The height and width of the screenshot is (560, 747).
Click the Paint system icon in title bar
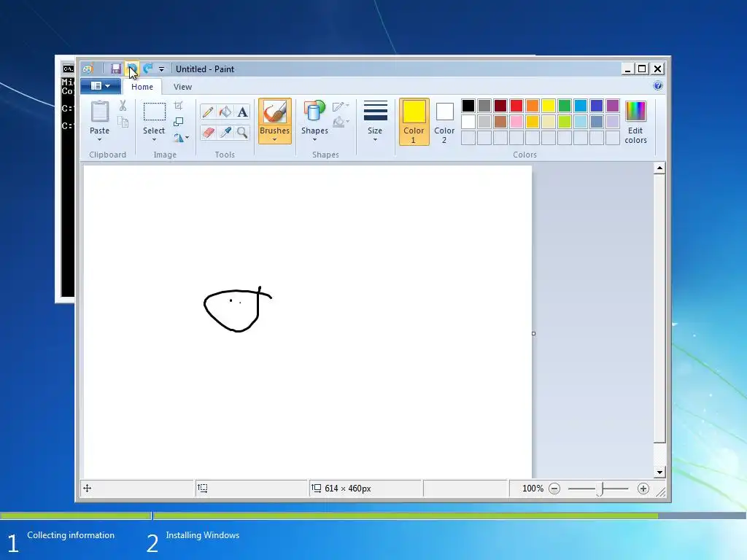tap(88, 69)
